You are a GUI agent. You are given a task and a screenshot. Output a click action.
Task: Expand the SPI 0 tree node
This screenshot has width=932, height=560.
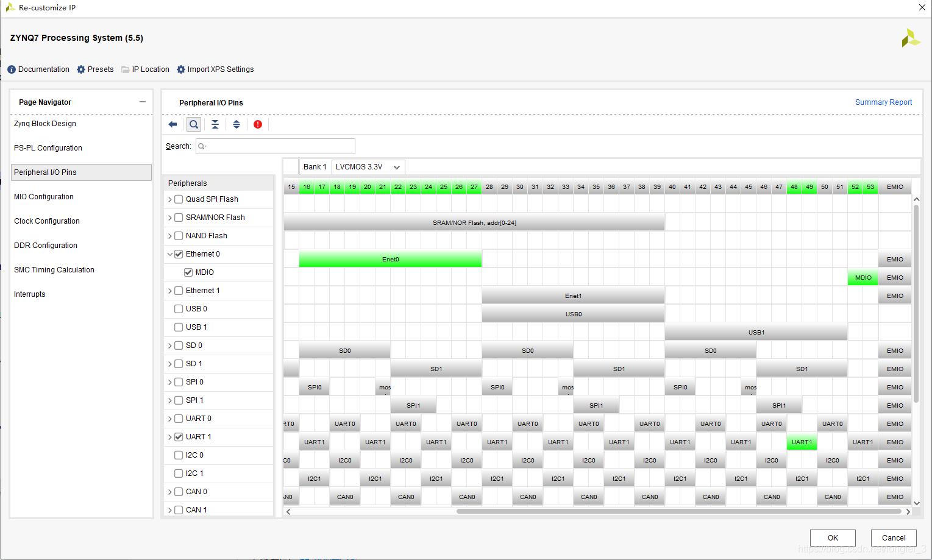point(170,382)
